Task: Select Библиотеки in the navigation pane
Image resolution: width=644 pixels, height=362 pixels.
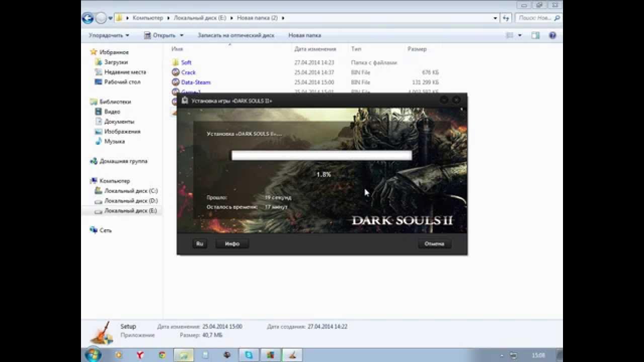Action: click(x=110, y=102)
